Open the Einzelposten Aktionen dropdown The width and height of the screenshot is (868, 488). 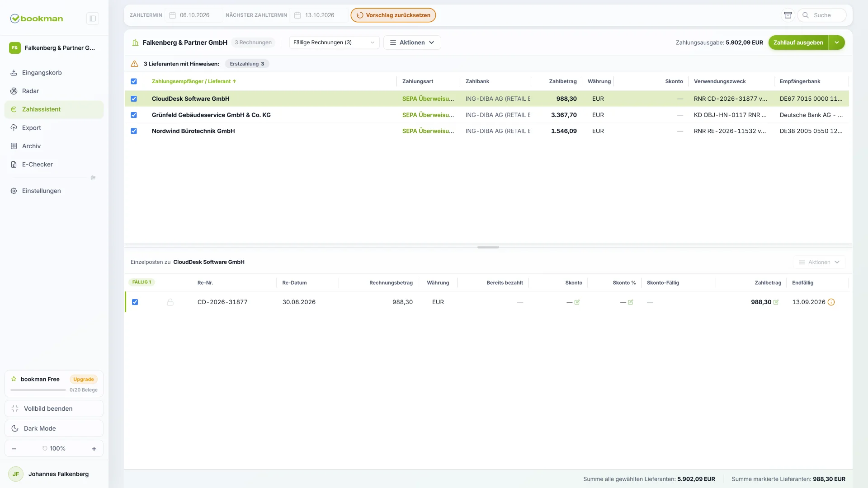click(x=819, y=262)
